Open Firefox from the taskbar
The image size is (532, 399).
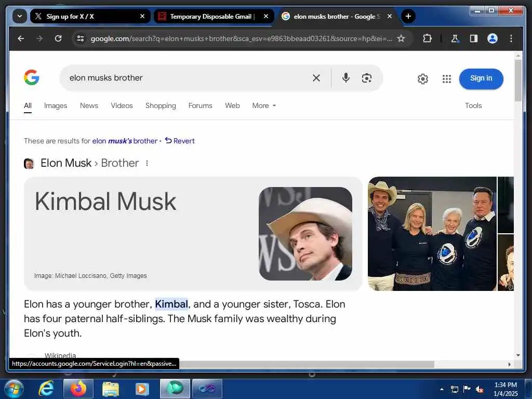point(78,389)
